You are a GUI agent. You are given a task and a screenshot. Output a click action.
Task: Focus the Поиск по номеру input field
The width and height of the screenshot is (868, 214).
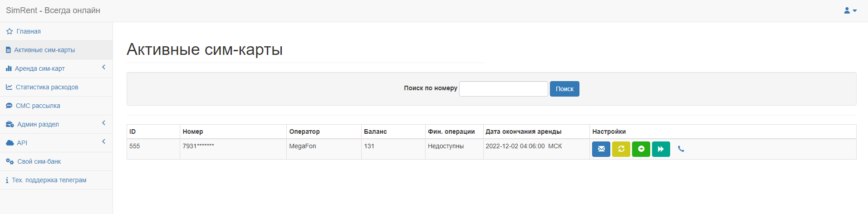[x=503, y=89]
